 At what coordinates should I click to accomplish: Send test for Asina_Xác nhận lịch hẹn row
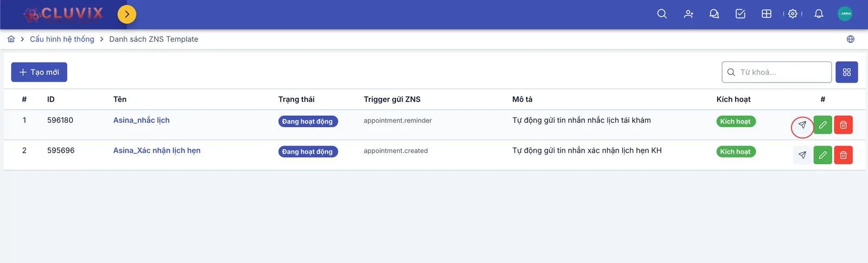point(802,155)
